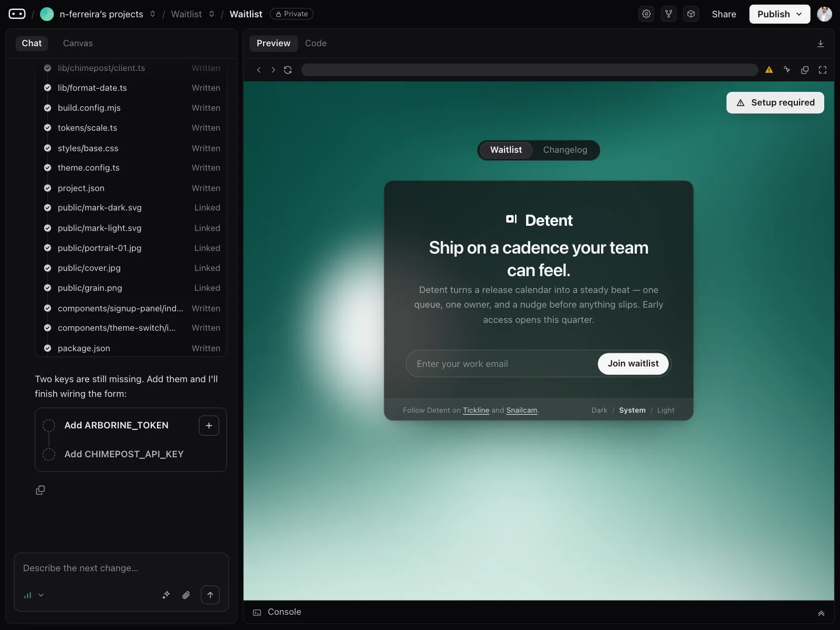This screenshot has width=840, height=630.
Task: Go forward in the preview browser
Action: pos(273,70)
